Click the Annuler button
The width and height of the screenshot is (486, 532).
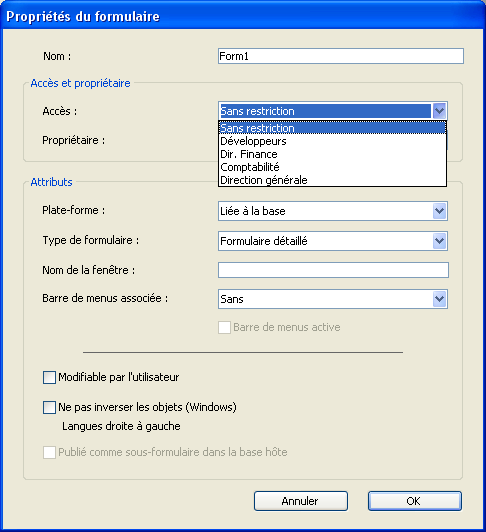click(301, 501)
